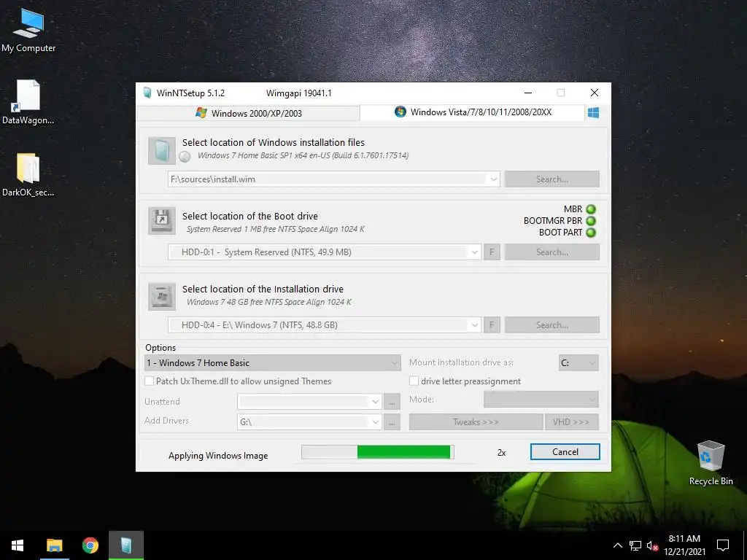Click the Windows 7 48 GB free NTFS text
Screen dimensions: 747x560
click(269, 302)
